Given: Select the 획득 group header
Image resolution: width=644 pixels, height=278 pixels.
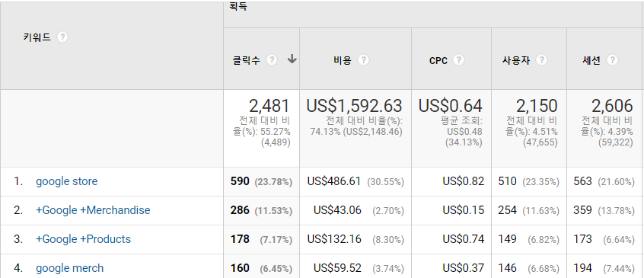Looking at the screenshot, I should pos(238,7).
